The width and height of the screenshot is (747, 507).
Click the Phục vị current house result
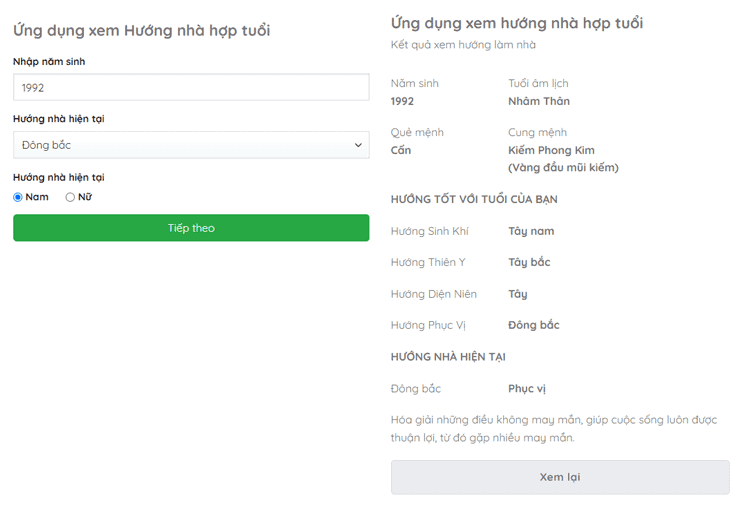point(526,389)
